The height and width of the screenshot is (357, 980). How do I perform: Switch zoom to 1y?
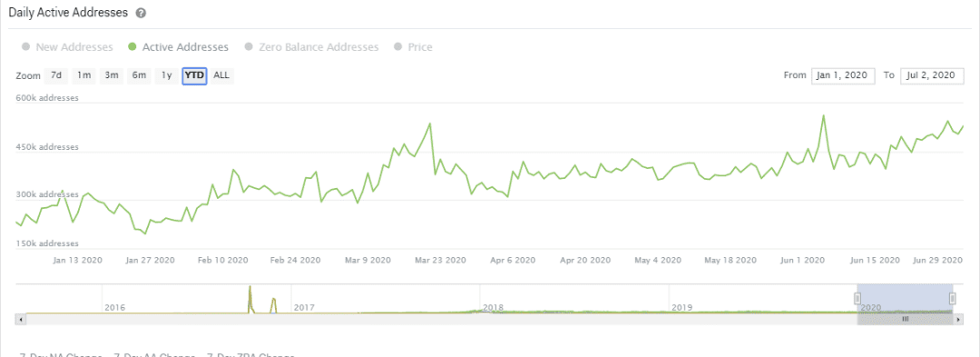[x=166, y=75]
